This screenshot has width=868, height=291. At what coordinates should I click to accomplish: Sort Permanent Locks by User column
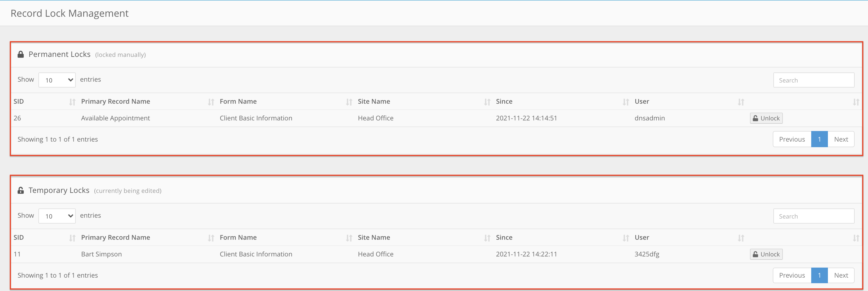pyautogui.click(x=689, y=101)
